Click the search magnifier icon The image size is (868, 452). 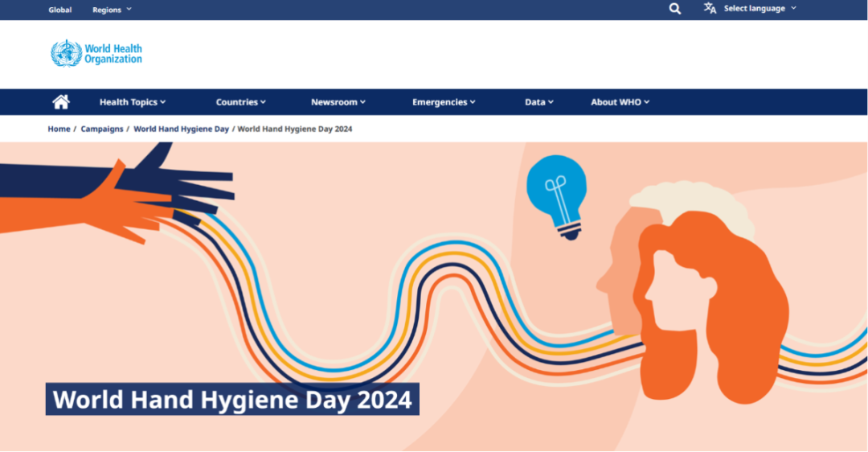click(674, 9)
